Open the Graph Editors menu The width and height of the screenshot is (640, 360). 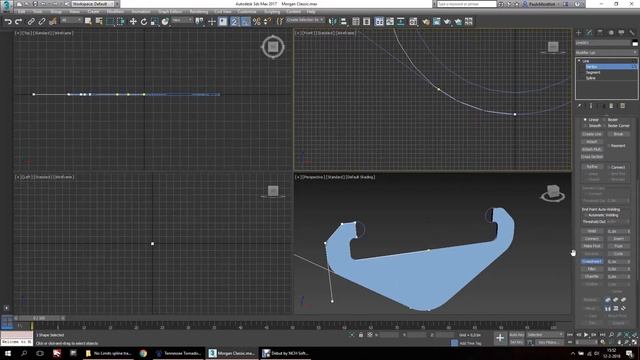point(170,11)
